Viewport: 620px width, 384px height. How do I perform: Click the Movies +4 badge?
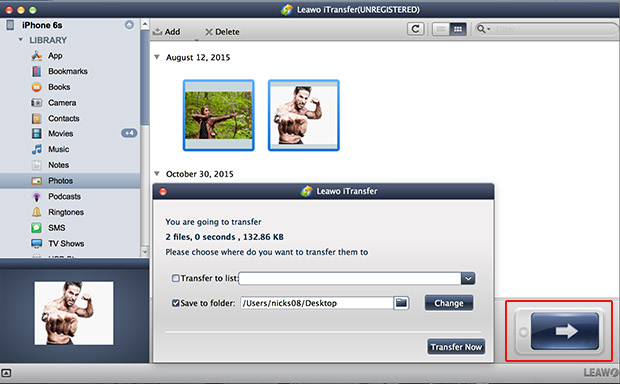pos(129,133)
